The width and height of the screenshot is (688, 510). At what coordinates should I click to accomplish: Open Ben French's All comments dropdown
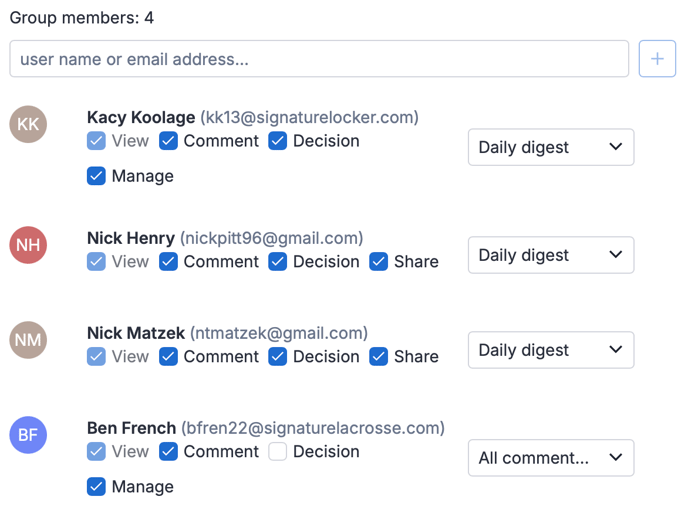tap(551, 458)
